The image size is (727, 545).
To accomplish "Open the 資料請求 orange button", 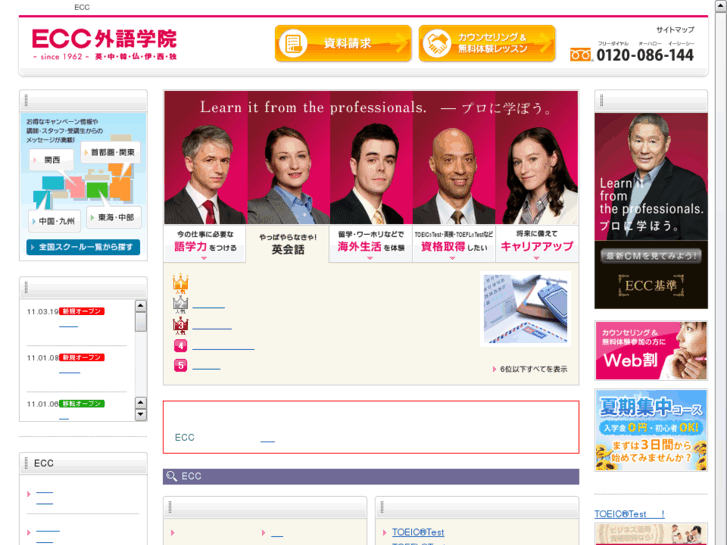I will (x=343, y=43).
